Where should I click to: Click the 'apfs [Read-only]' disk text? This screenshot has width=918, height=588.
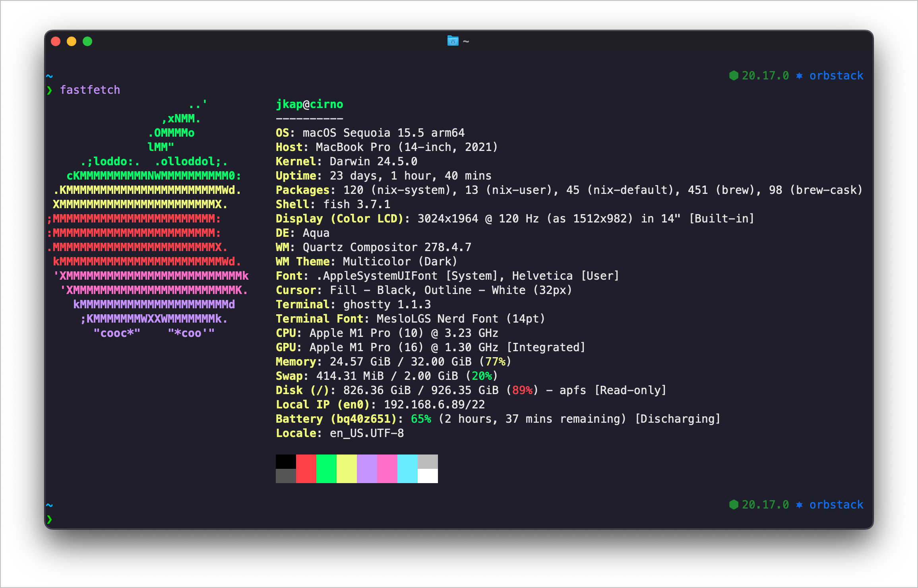[x=612, y=391]
